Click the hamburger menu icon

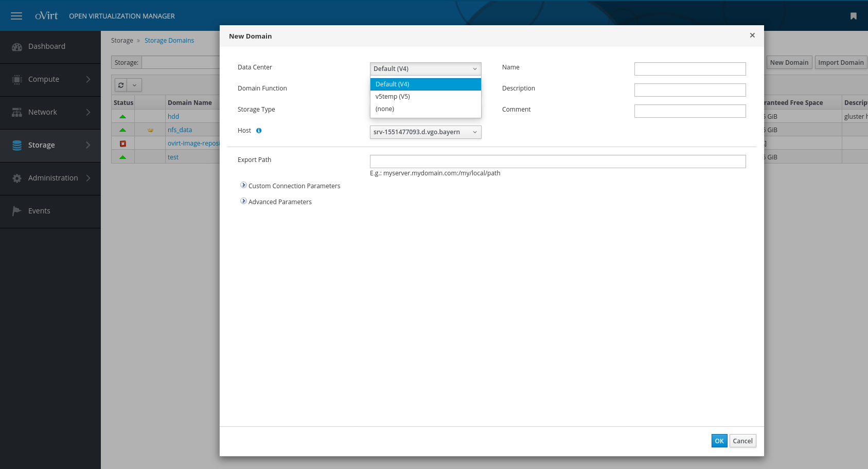click(x=16, y=16)
